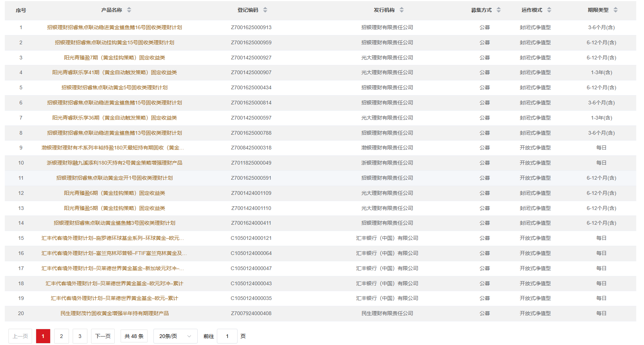
Task: Go to page 2
Action: coord(62,336)
